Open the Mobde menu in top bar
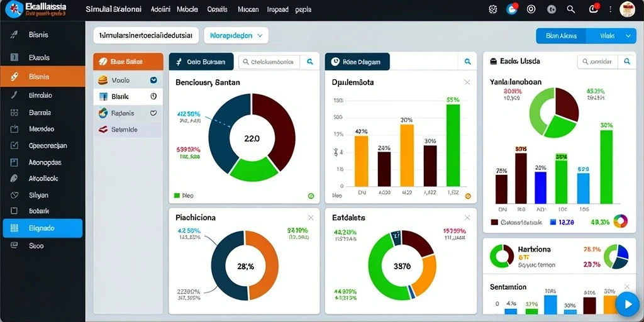The height and width of the screenshot is (322, 644). [187, 9]
